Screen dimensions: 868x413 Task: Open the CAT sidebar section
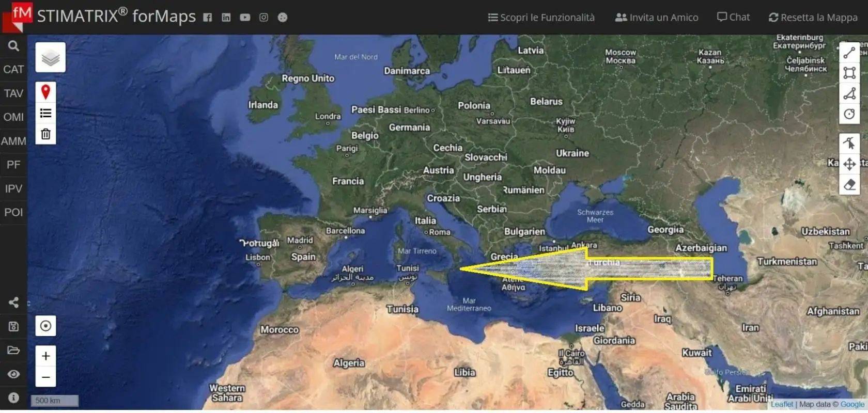click(x=13, y=69)
